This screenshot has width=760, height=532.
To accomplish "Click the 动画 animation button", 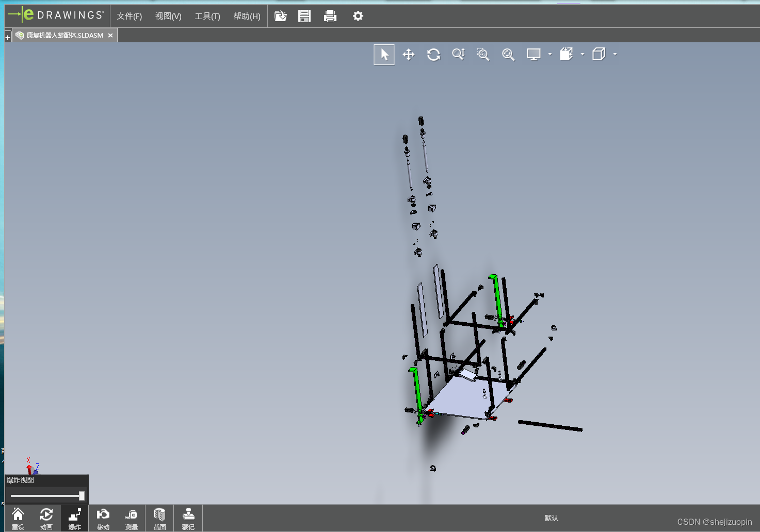I will 46,518.
